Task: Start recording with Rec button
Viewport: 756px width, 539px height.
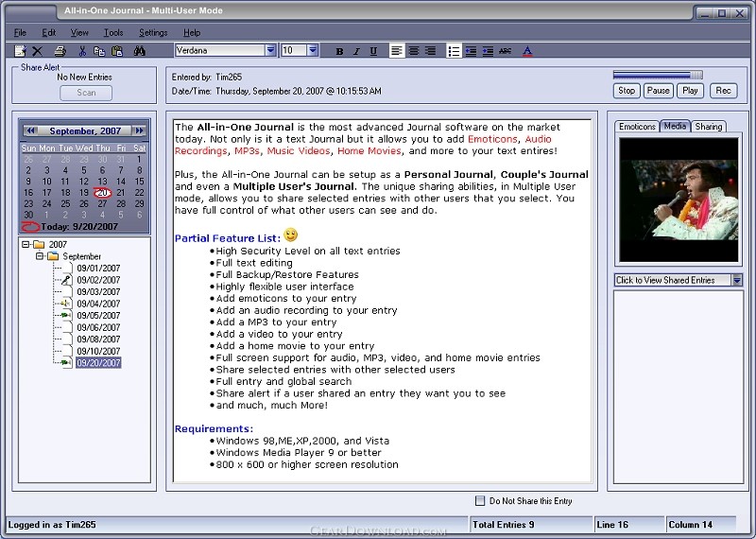Action: tap(723, 90)
